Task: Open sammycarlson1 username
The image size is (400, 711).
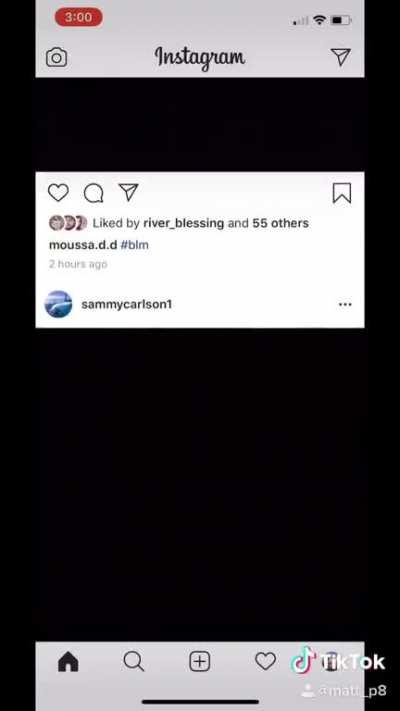Action: [x=127, y=304]
